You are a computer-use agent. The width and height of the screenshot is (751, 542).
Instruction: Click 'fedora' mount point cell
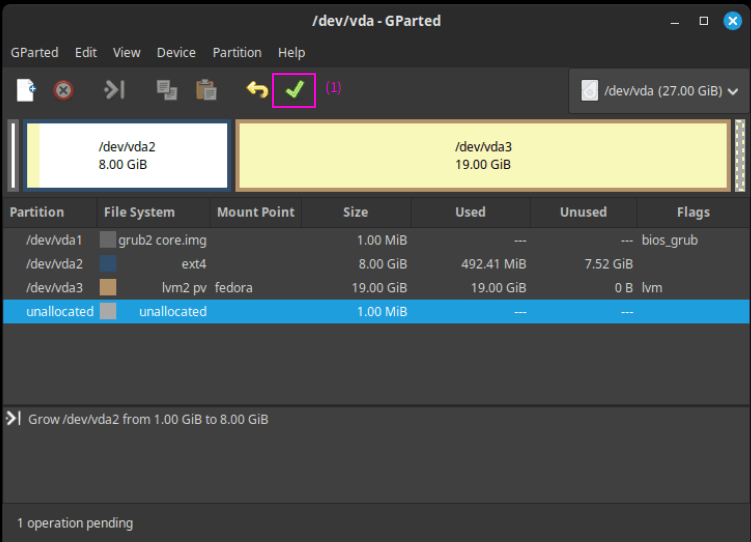coord(233,288)
